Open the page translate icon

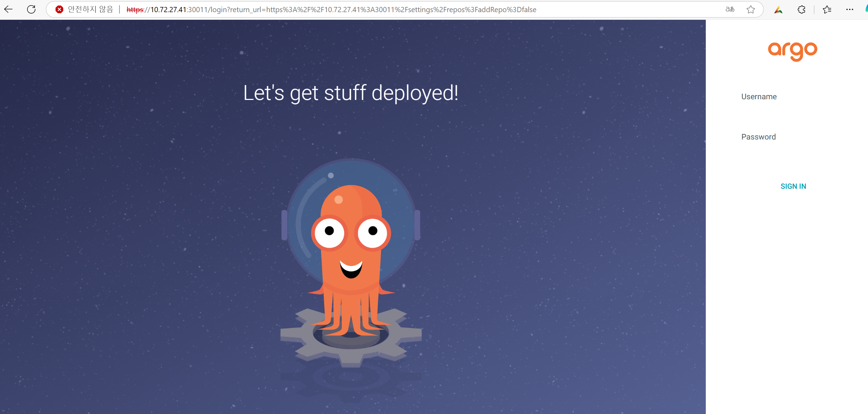(730, 9)
